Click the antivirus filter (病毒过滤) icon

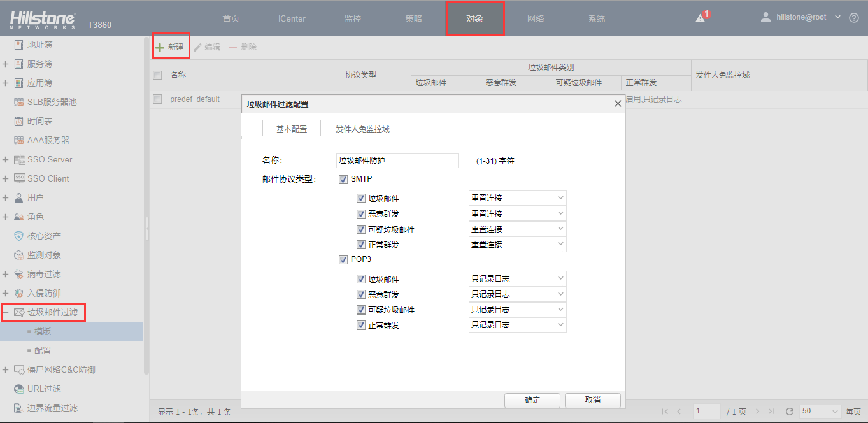click(x=19, y=274)
